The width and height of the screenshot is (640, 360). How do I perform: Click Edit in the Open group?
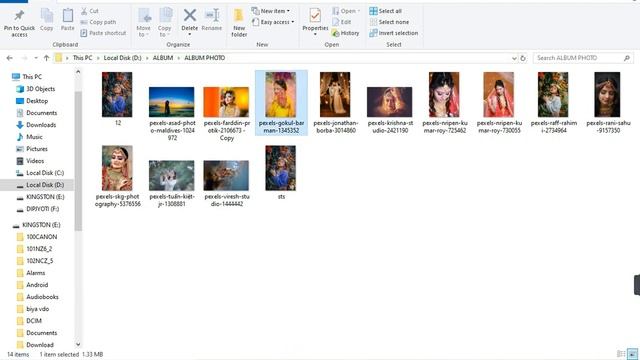coord(342,22)
